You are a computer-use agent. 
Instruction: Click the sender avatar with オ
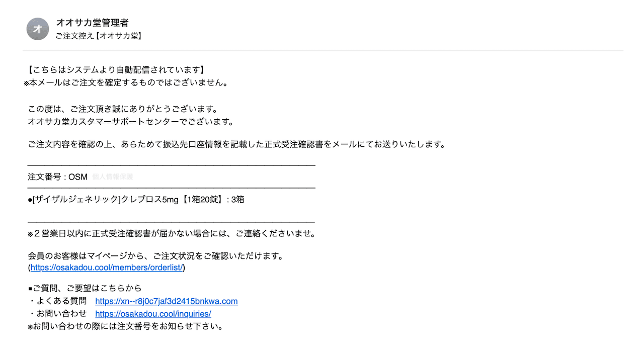coord(37,29)
